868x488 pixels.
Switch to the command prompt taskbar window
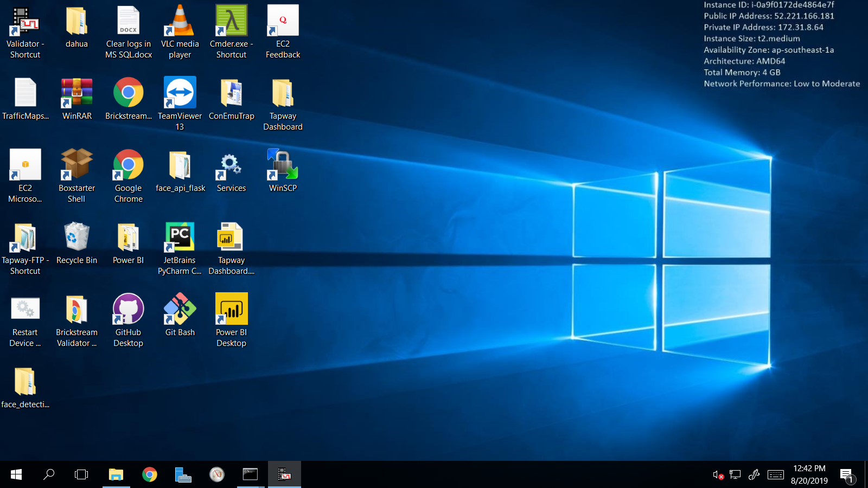pos(250,474)
